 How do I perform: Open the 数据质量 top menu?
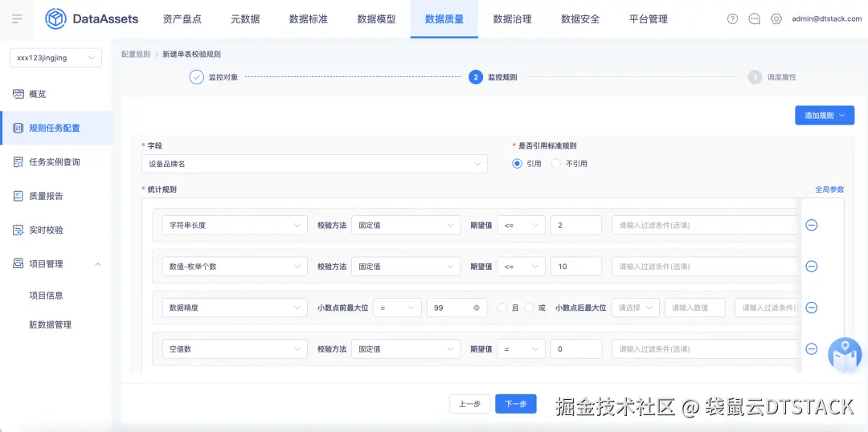tap(444, 18)
